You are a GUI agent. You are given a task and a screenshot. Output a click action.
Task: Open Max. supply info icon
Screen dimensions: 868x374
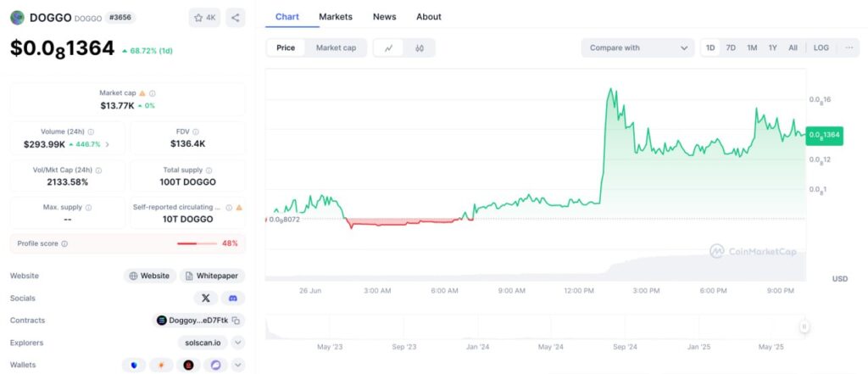[88, 207]
